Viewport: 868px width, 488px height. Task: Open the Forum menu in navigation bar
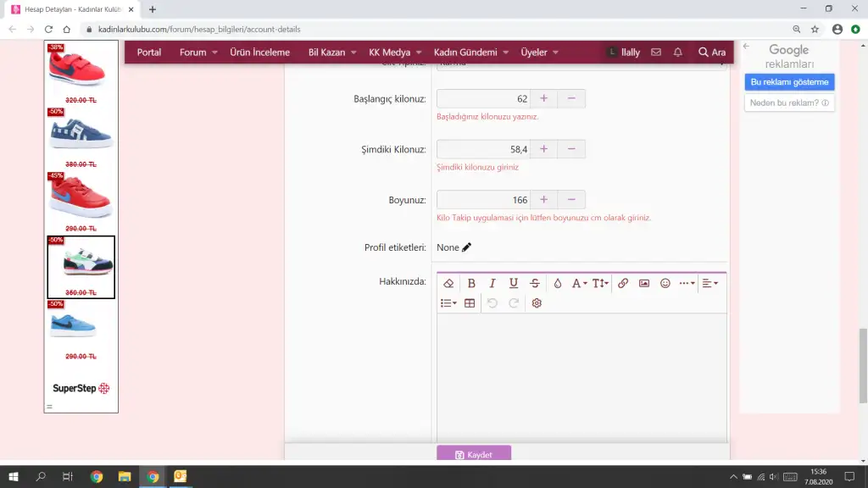(198, 53)
